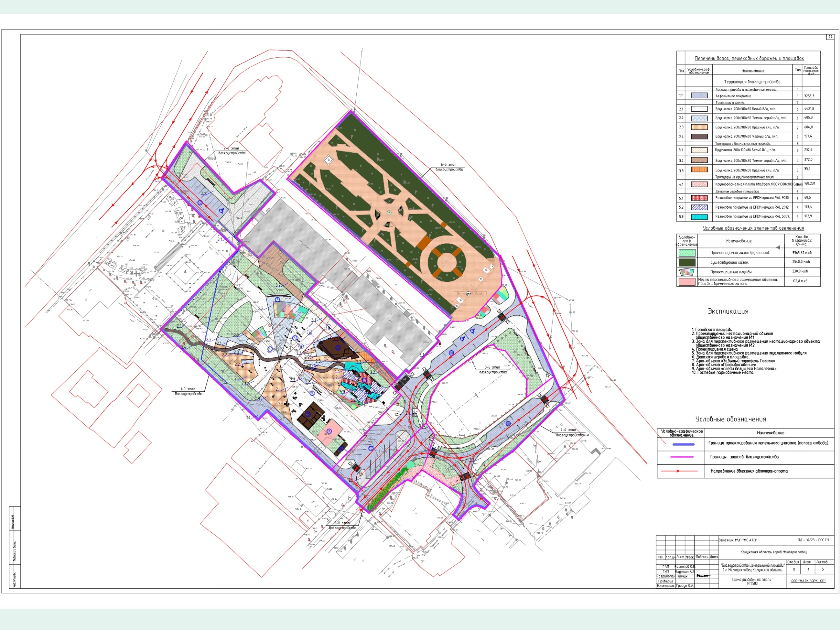This screenshot has height=630, width=840.
Task: Click the 'Перечень дорог, пешеходных дорожек и площадок' heading
Action: [x=749, y=58]
